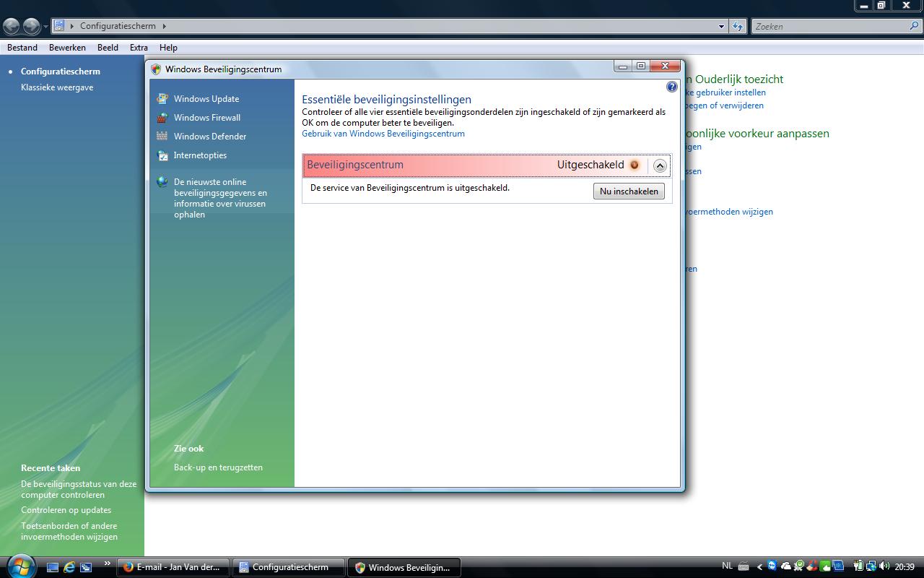Open De beveiligingsstatus van deze computer controleren
Screen dimensions: 924x578
point(79,489)
